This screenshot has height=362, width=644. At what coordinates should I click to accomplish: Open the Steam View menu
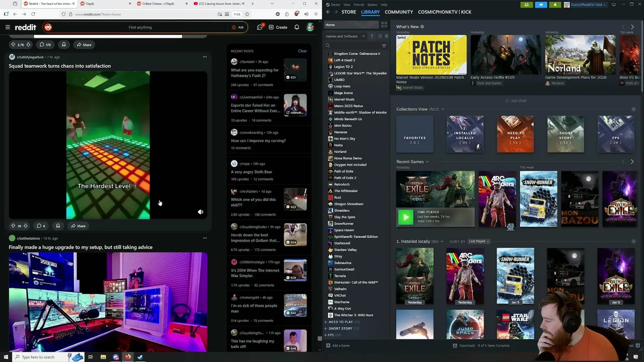point(347,5)
